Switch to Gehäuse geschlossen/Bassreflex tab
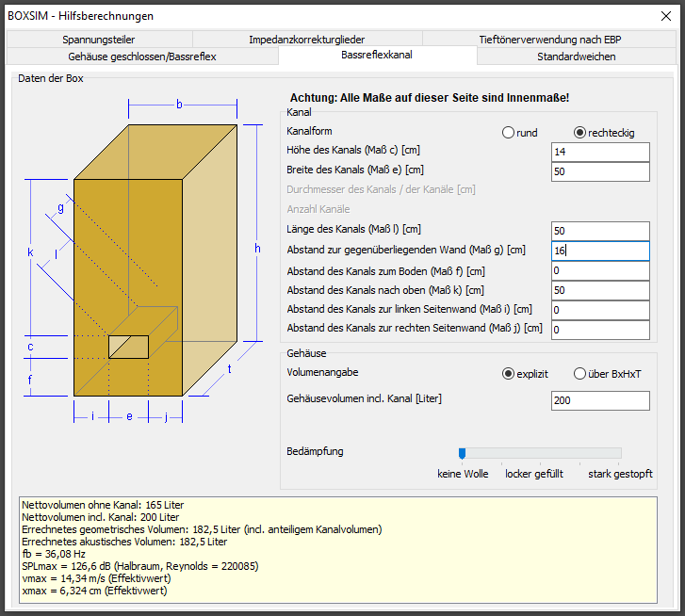Image resolution: width=685 pixels, height=616 pixels. coord(142,57)
